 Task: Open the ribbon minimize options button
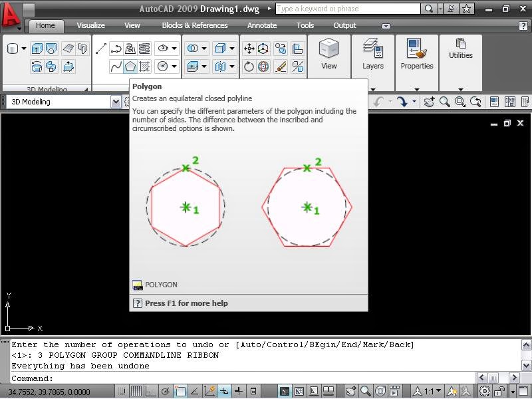386,26
